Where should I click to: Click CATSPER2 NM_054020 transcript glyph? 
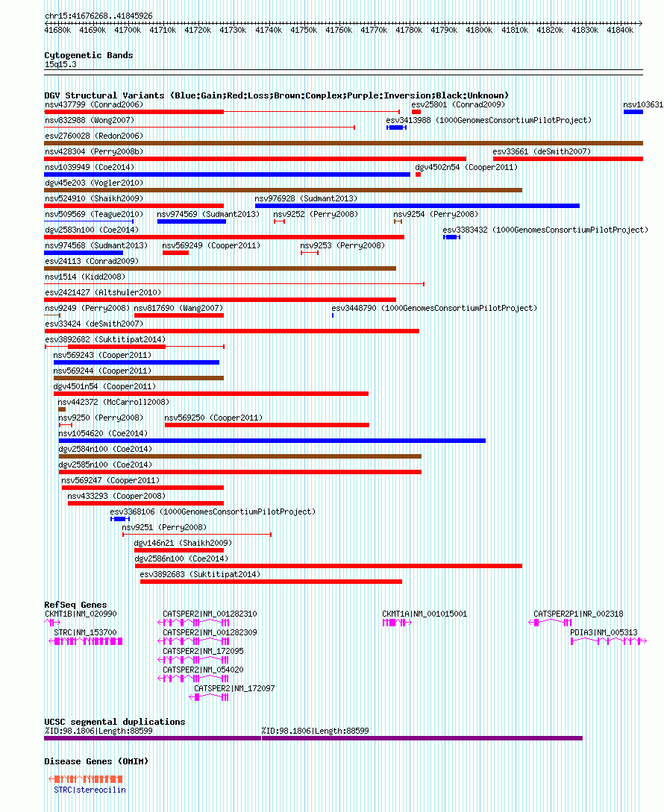click(193, 679)
